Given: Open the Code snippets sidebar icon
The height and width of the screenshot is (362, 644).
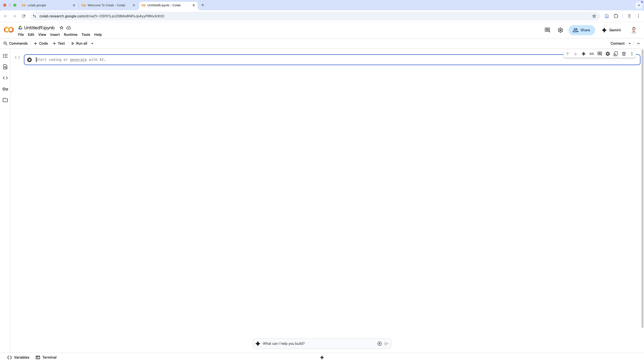Looking at the screenshot, I should [5, 78].
